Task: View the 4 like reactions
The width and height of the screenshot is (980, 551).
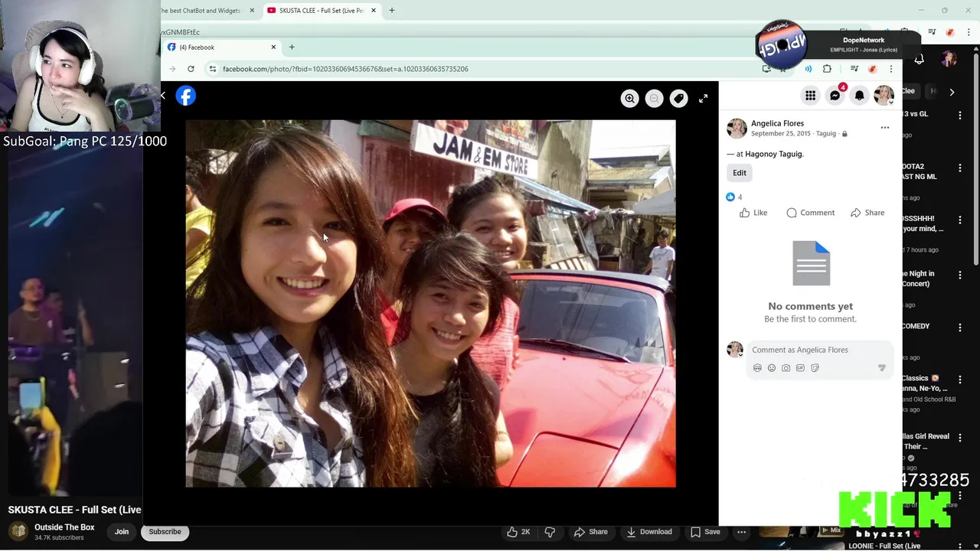Action: [734, 197]
